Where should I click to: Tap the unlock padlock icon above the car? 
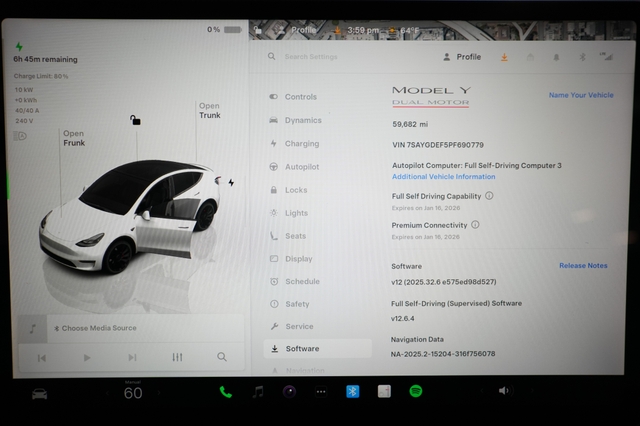[x=135, y=120]
